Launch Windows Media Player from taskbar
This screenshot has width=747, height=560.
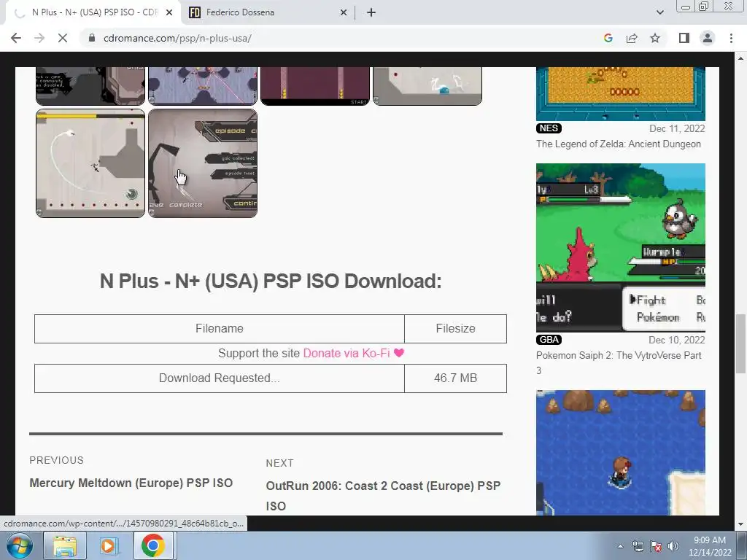pos(108,545)
